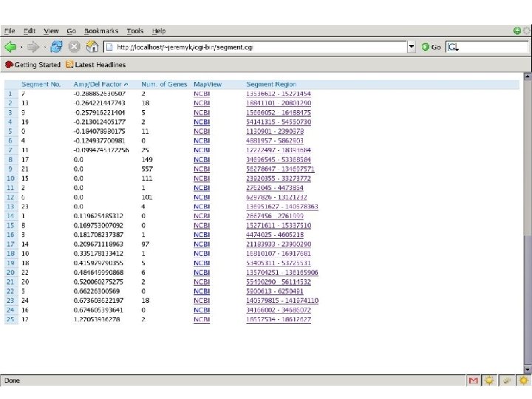Sort by Segment Region column header
The image size is (532, 399).
coord(271,84)
